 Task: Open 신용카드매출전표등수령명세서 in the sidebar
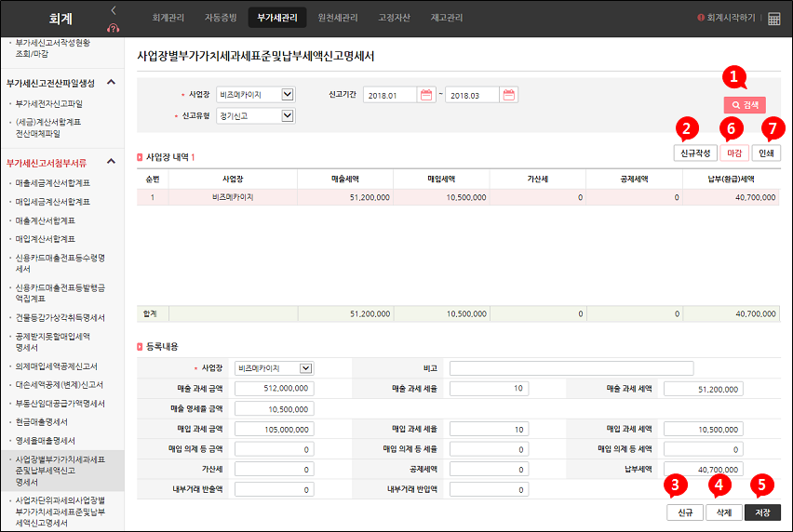[x=60, y=263]
